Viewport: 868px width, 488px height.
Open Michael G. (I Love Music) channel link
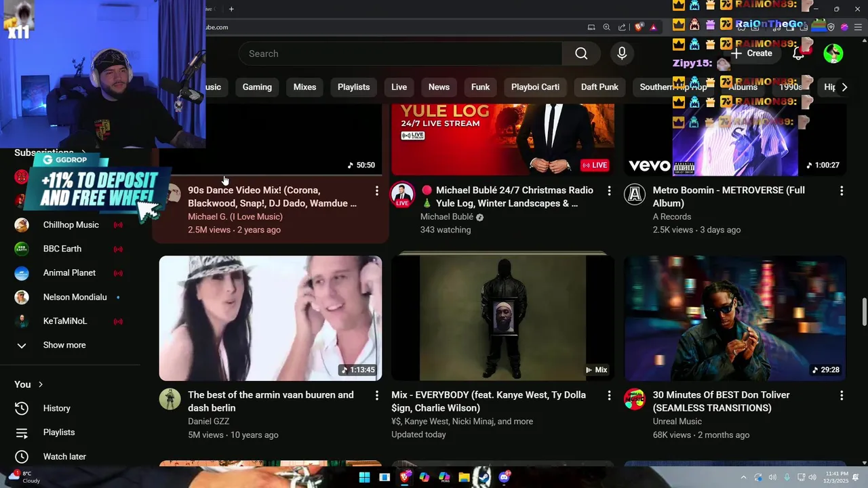tap(235, 217)
